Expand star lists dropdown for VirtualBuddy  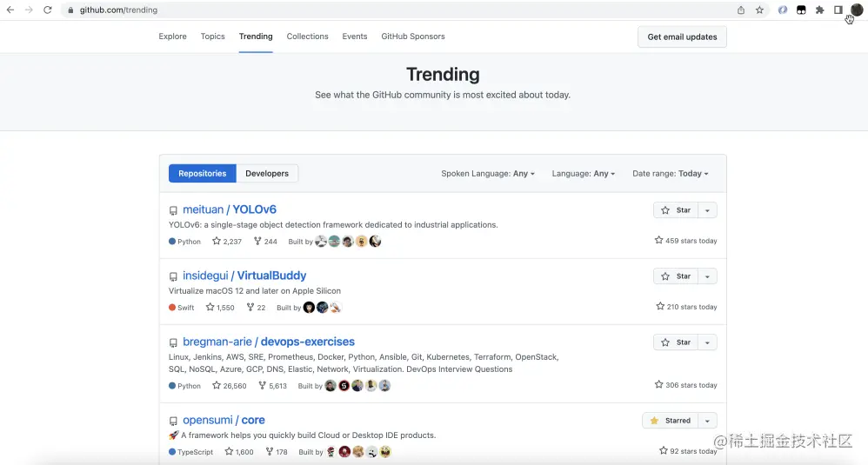[707, 276]
